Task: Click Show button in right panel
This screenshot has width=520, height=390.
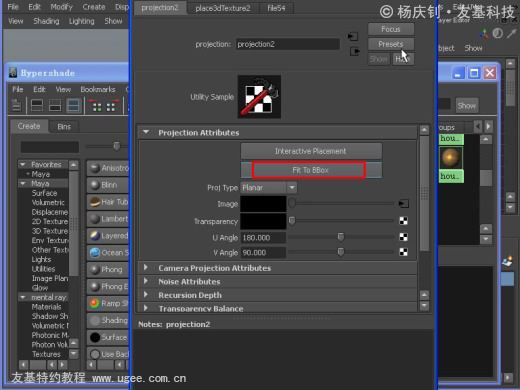Action: 467,106
